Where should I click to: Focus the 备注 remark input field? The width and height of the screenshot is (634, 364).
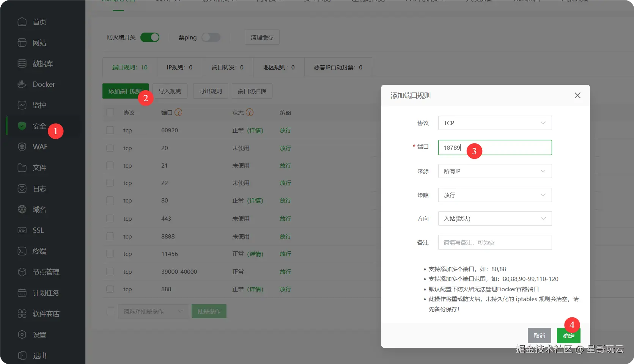(x=495, y=242)
